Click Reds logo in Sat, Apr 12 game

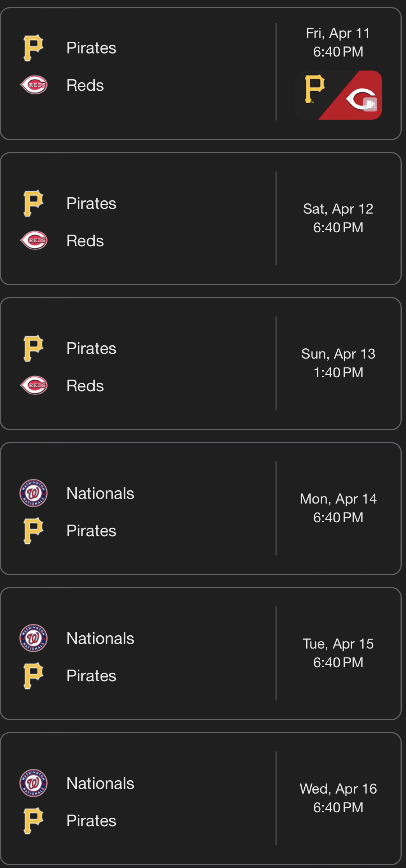(x=34, y=240)
